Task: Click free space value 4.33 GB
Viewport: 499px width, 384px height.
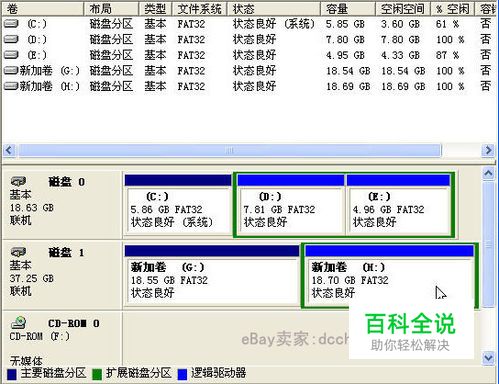Action: pos(400,55)
